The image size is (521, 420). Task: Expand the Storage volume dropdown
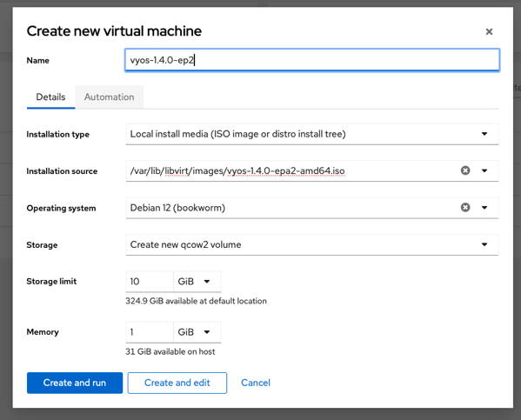312,244
